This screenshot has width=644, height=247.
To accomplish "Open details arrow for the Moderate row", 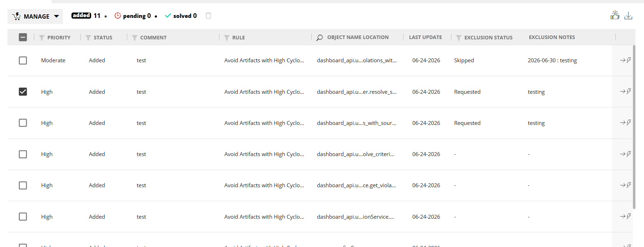I will coord(625,60).
